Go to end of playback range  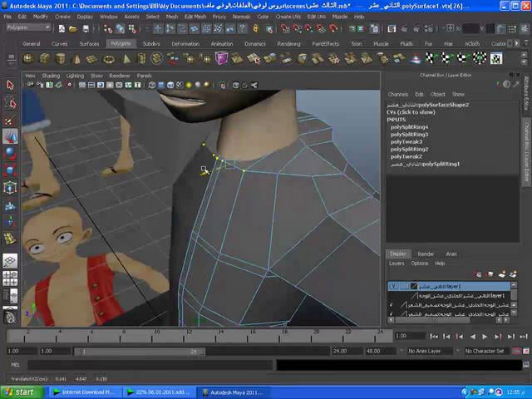coord(524,337)
